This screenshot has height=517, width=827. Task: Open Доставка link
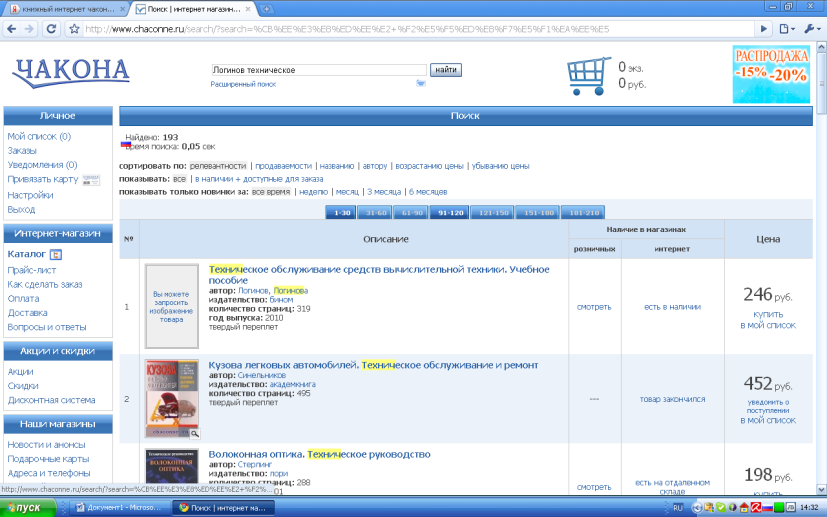tap(27, 313)
